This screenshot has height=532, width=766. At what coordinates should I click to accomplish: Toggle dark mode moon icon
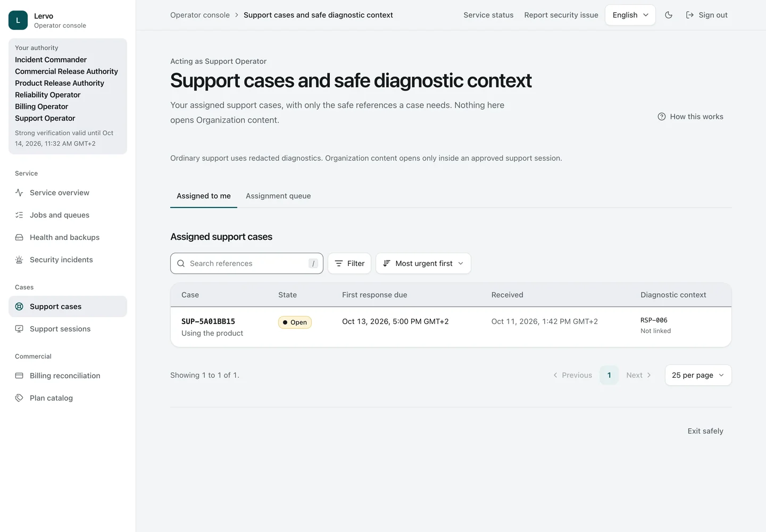(669, 15)
